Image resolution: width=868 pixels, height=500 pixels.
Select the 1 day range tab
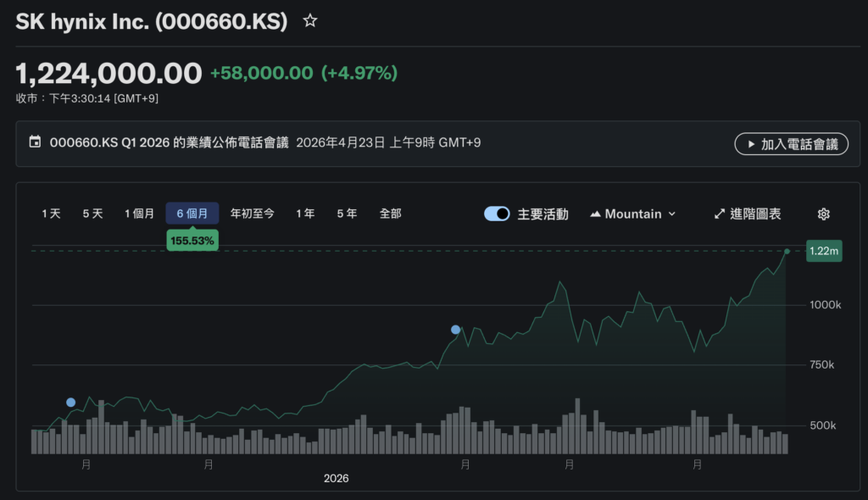pyautogui.click(x=52, y=214)
